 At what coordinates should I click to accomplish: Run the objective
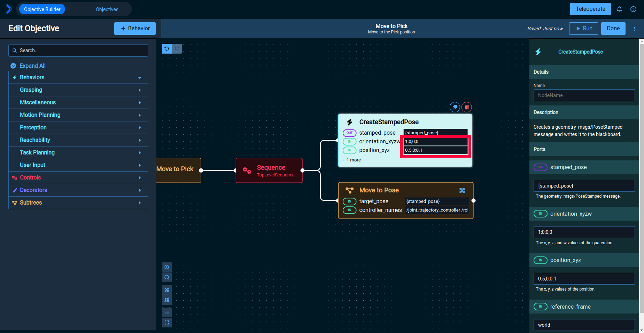[584, 29]
